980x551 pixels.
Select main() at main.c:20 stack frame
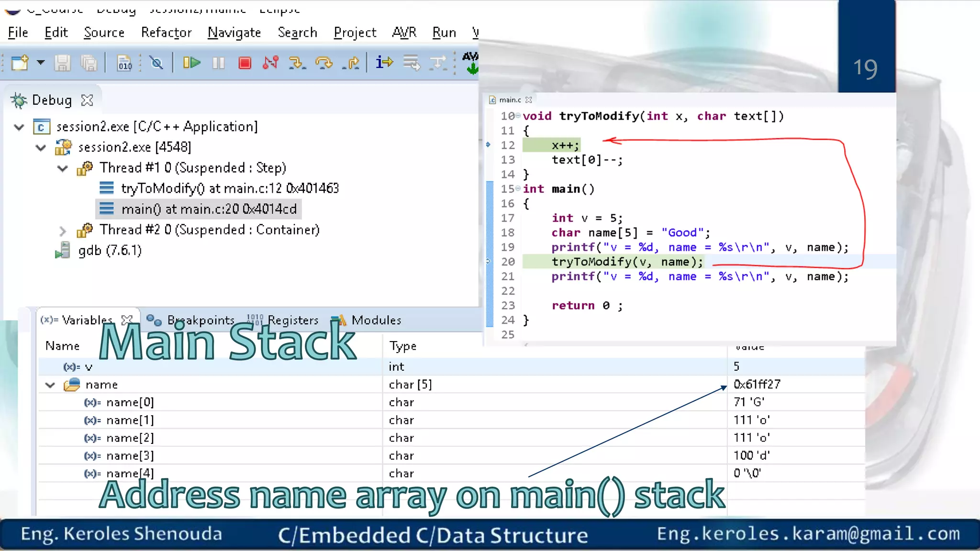pos(209,209)
